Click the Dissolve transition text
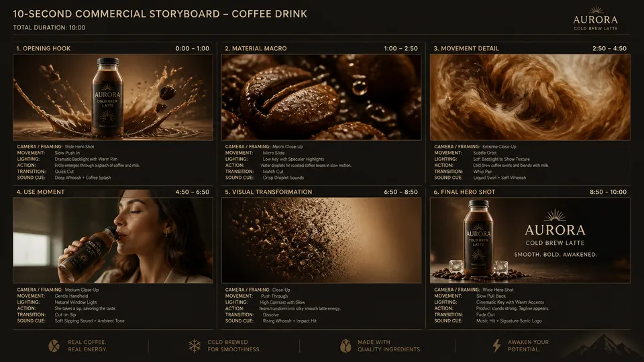This screenshot has height=362, width=644. point(270,315)
